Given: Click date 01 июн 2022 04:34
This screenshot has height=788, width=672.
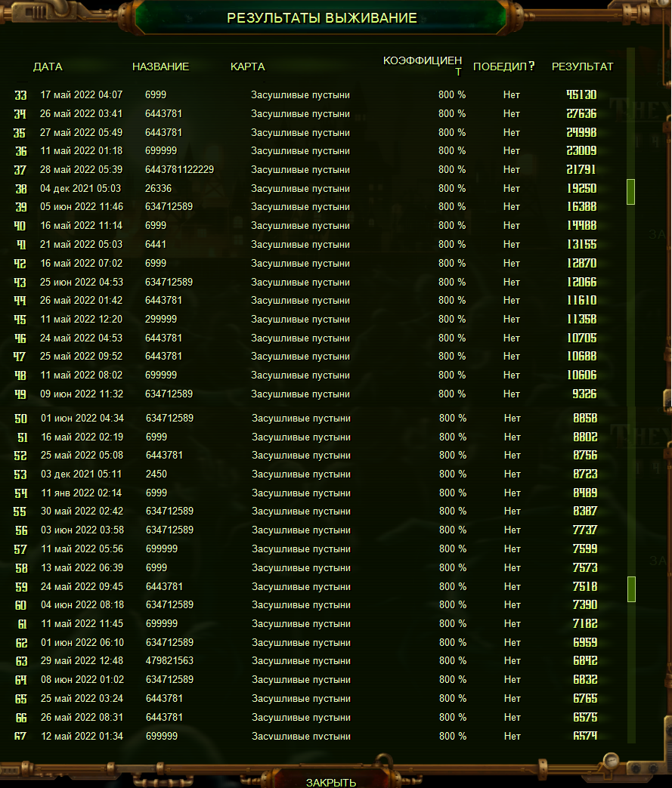Looking at the screenshot, I should (x=82, y=418).
